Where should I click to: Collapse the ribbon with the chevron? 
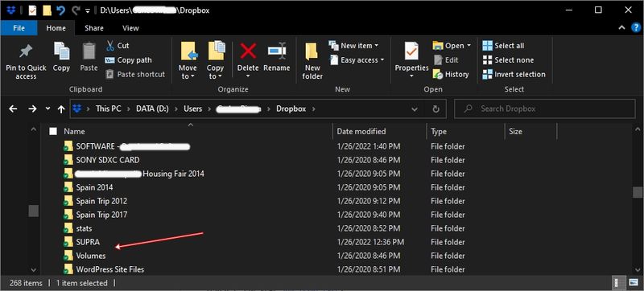[621, 28]
